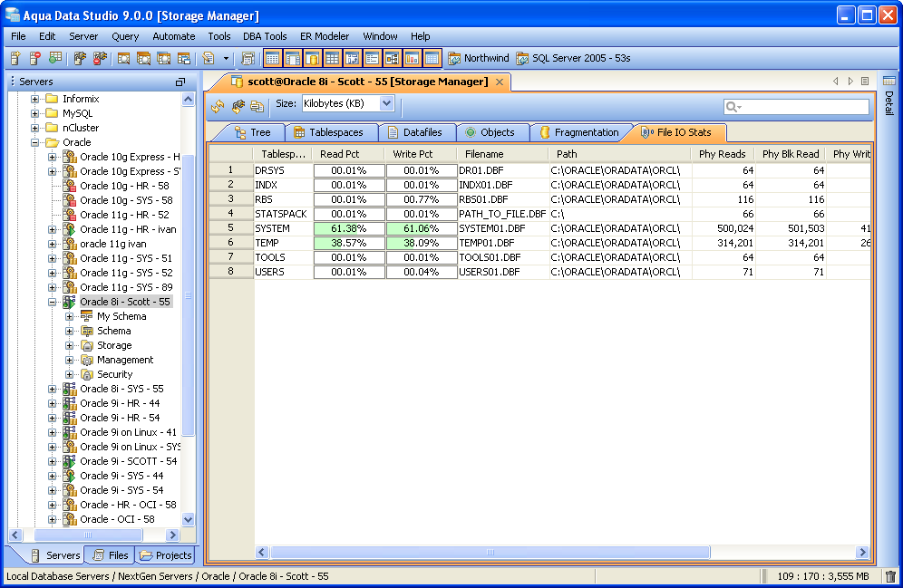Click the first toolbar icon, Register Server

15,58
